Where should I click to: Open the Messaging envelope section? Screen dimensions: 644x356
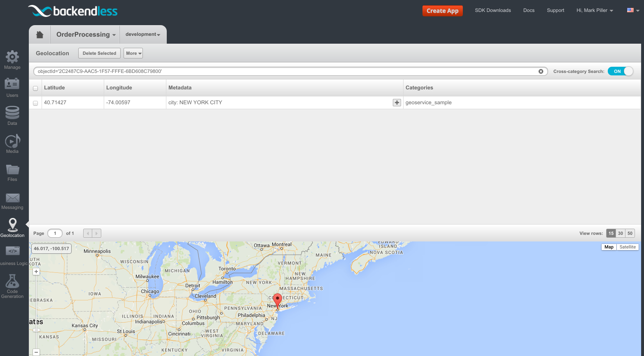[12, 201]
